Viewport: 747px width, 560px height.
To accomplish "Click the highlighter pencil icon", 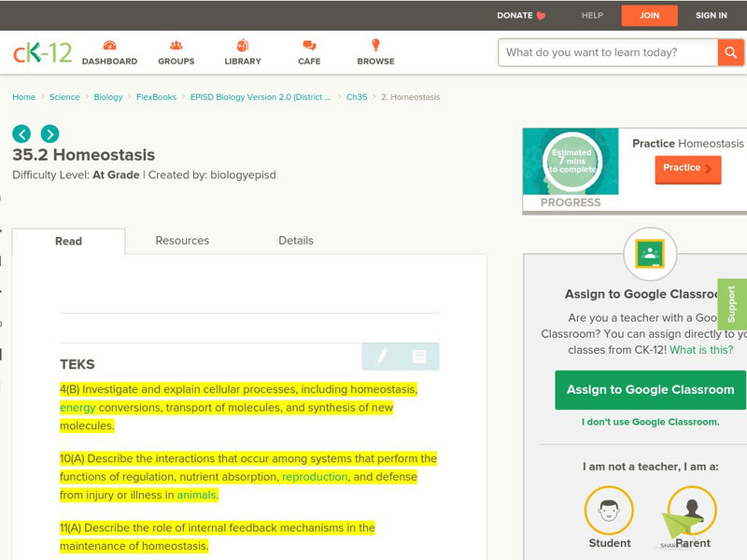I will (x=382, y=357).
